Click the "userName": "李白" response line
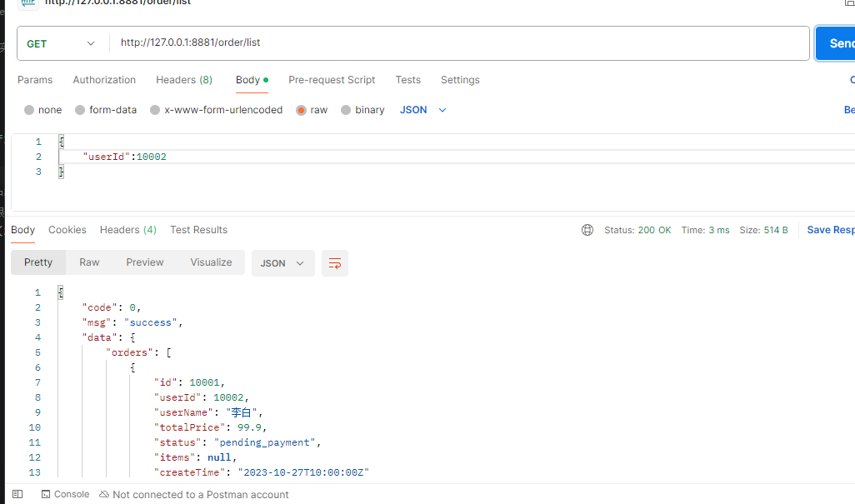855x504 pixels. coord(208,412)
